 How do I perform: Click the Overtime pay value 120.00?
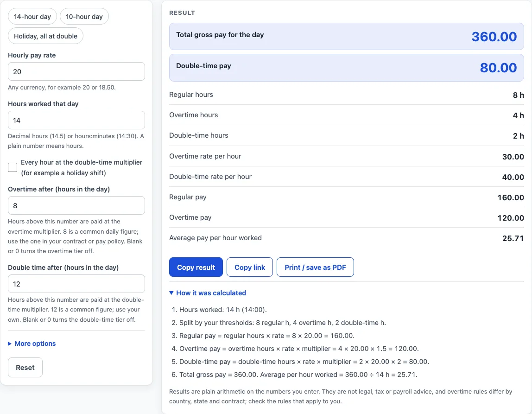tap(511, 218)
